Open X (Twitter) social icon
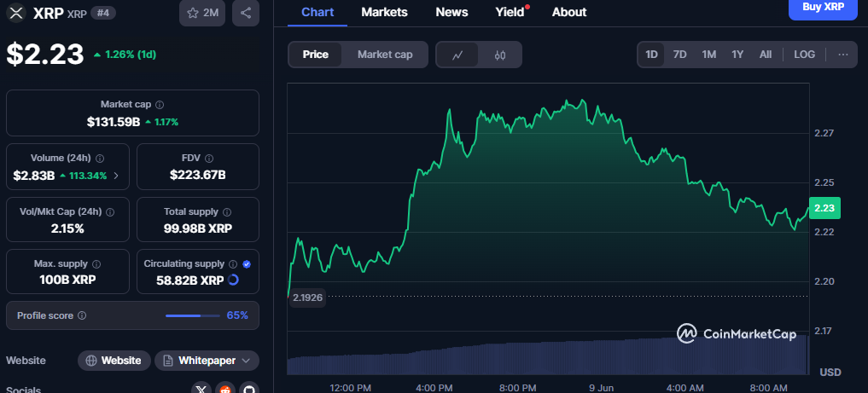Image resolution: width=868 pixels, height=393 pixels. [x=201, y=389]
